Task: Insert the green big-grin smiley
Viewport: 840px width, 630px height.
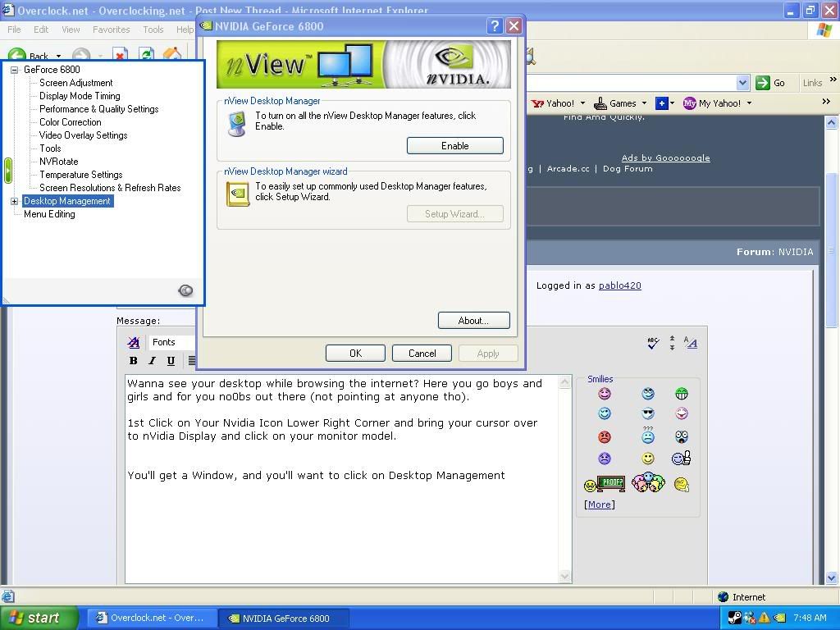Action: click(682, 394)
